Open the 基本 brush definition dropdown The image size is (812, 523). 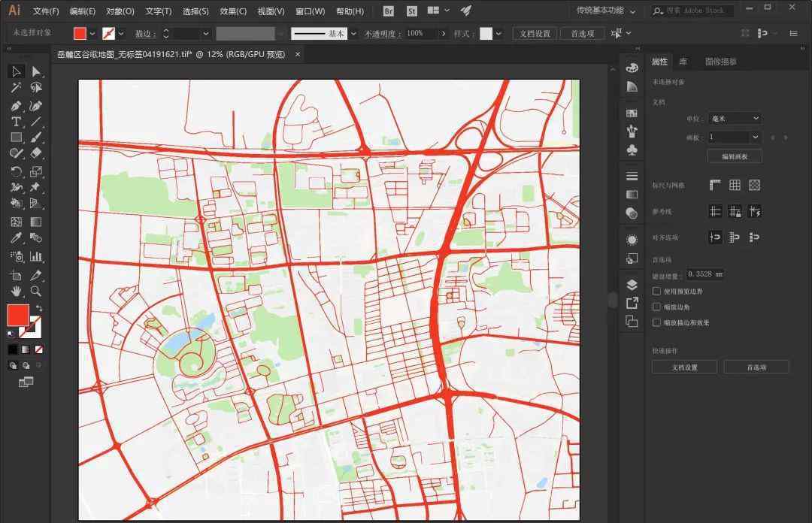[x=353, y=34]
